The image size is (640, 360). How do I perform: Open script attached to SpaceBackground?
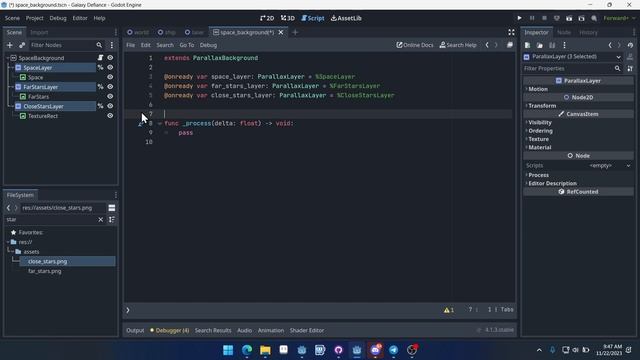(x=100, y=58)
